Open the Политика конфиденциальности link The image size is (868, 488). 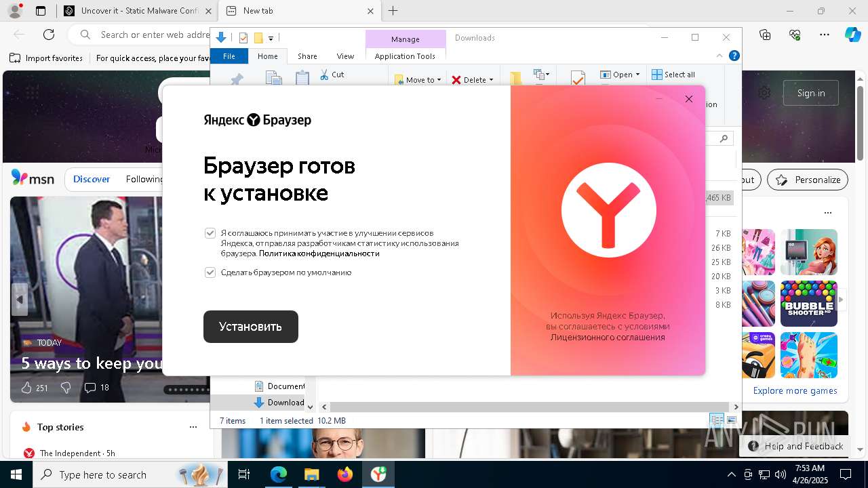[x=319, y=253]
